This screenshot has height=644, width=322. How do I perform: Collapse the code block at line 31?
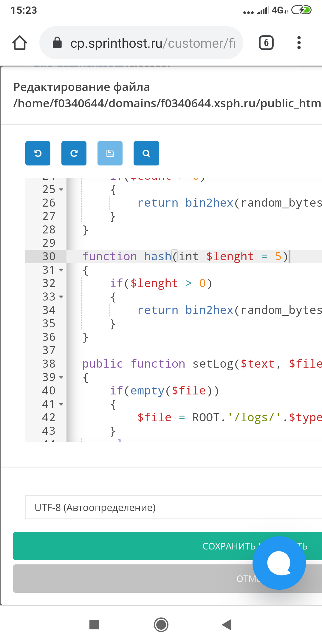[61, 270]
